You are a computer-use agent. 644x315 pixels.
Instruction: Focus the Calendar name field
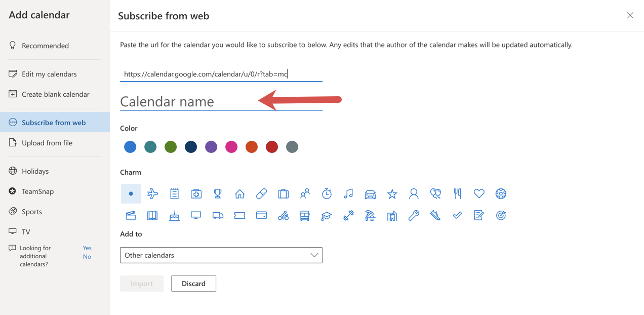coord(221,101)
